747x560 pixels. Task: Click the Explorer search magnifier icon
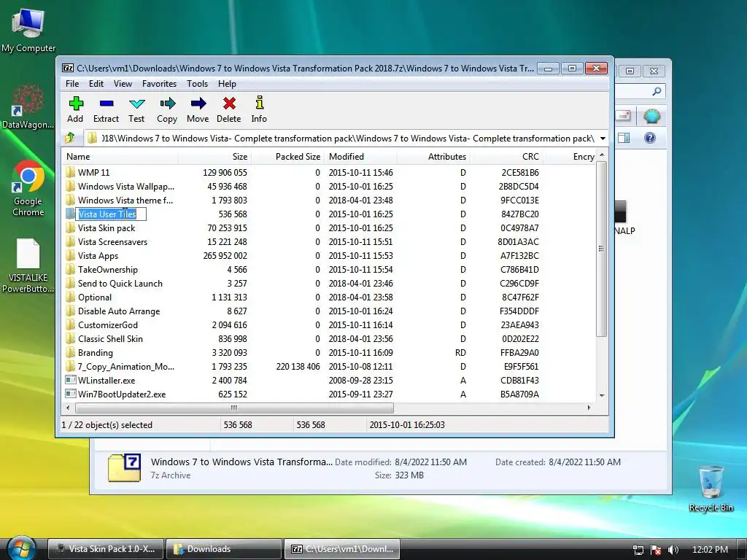point(657,91)
